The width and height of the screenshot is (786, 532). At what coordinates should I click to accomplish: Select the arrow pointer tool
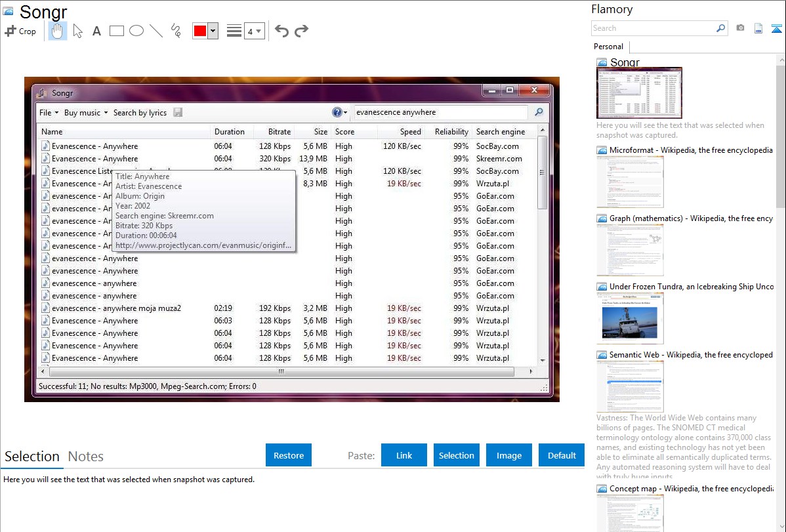click(x=77, y=31)
